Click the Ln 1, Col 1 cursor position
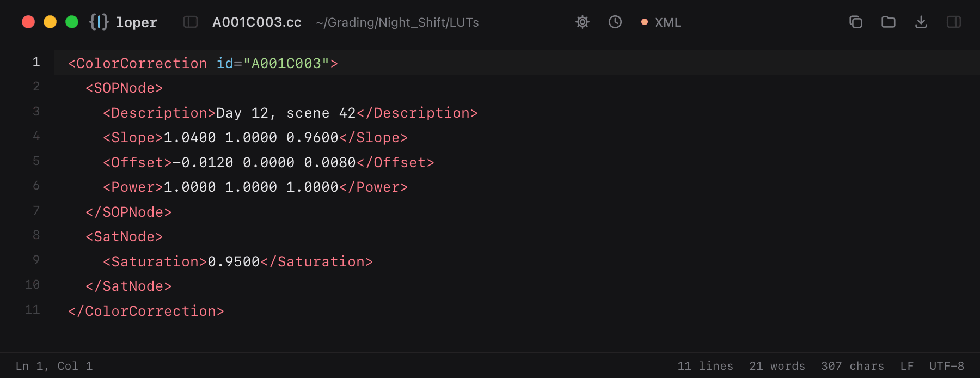 [x=54, y=366]
